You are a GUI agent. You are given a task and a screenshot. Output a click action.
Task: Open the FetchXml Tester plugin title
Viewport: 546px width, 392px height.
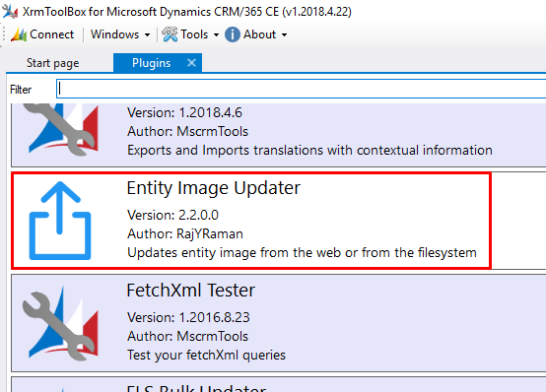pyautogui.click(x=191, y=291)
